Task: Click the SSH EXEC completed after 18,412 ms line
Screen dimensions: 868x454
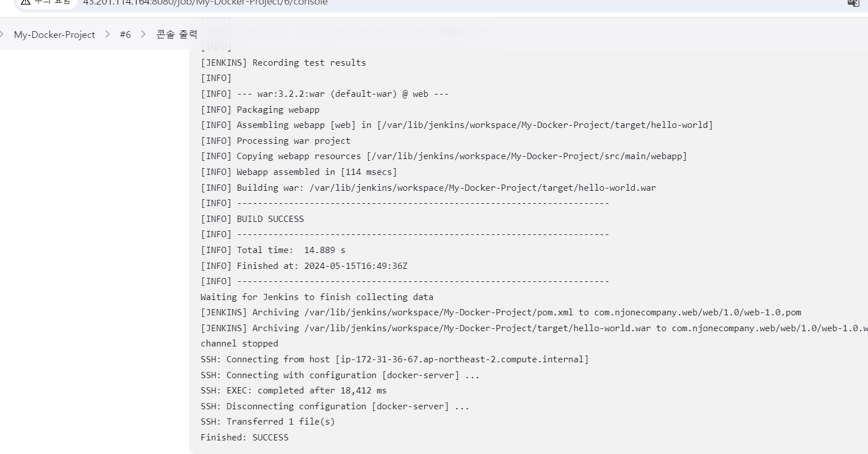Action: (293, 390)
